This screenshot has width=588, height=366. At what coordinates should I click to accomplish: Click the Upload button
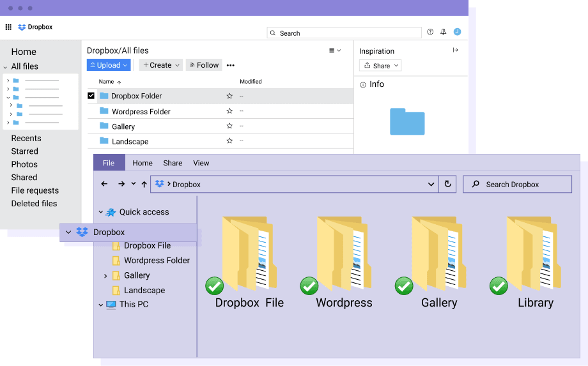pyautogui.click(x=109, y=65)
